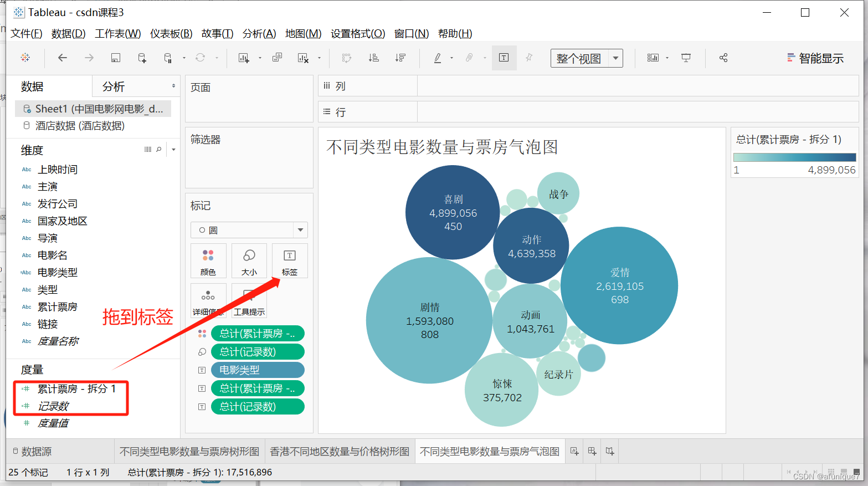Click the undo back arrow
Screen dimensions: 868x486
pyautogui.click(x=63, y=58)
